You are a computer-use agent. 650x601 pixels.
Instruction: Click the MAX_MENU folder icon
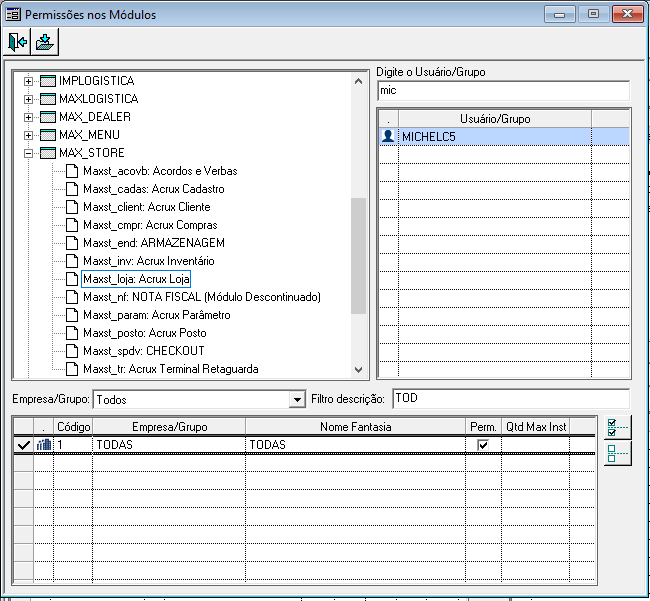(48, 135)
